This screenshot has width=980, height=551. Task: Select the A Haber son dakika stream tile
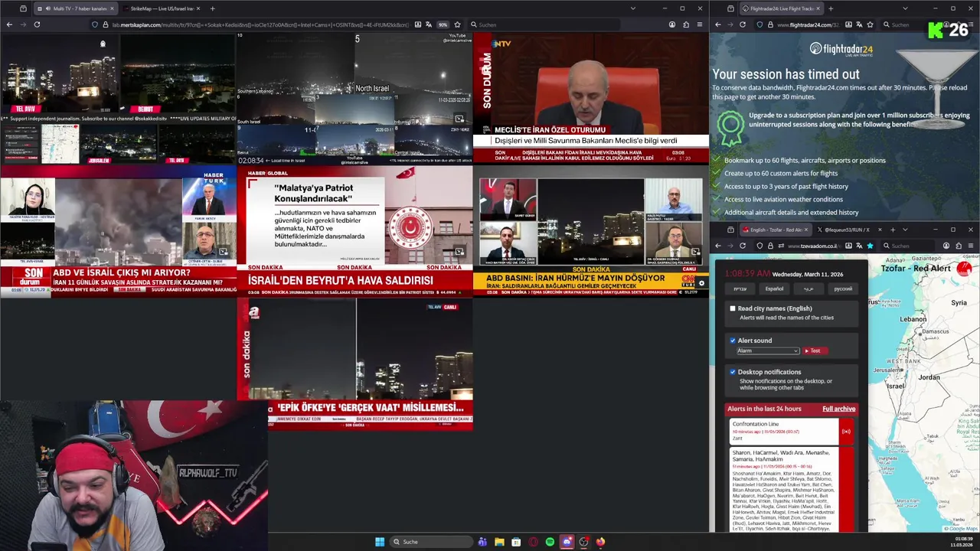(x=354, y=364)
